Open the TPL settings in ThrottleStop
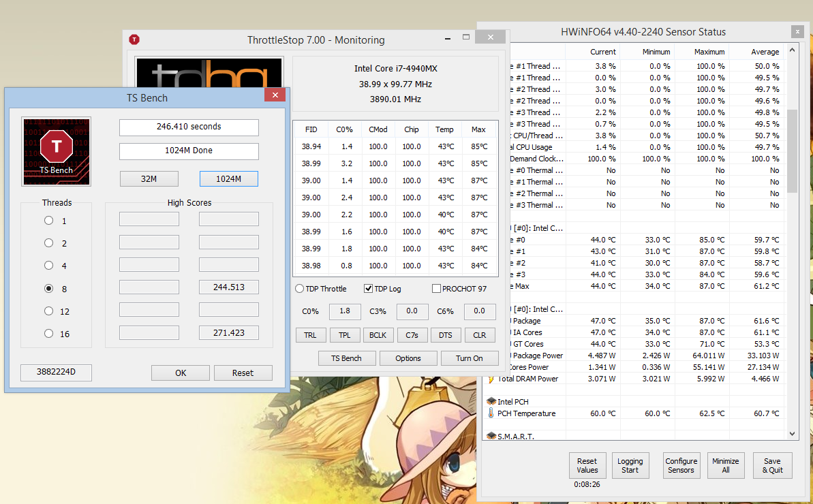 pos(344,335)
